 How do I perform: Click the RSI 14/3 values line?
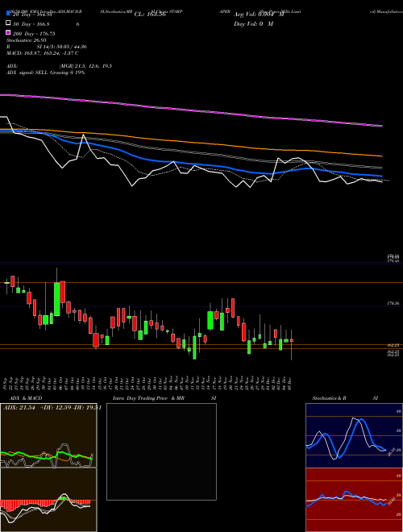point(47,47)
